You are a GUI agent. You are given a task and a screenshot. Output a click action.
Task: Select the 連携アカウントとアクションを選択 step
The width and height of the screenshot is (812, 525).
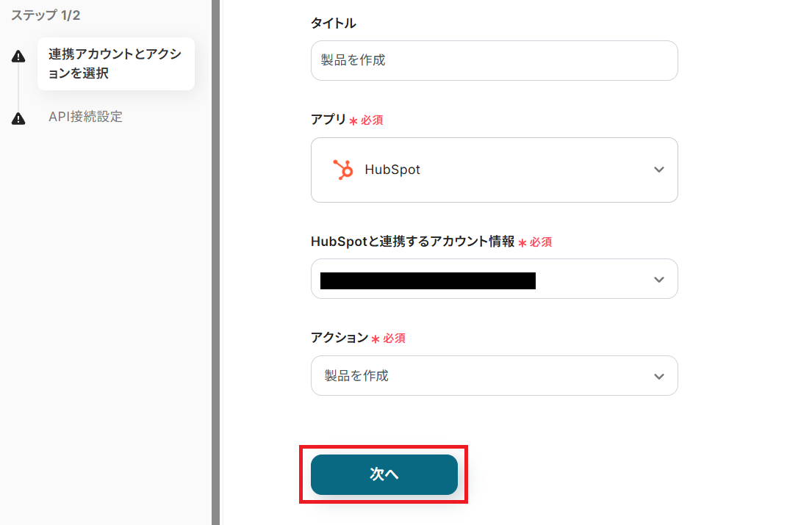pos(115,64)
